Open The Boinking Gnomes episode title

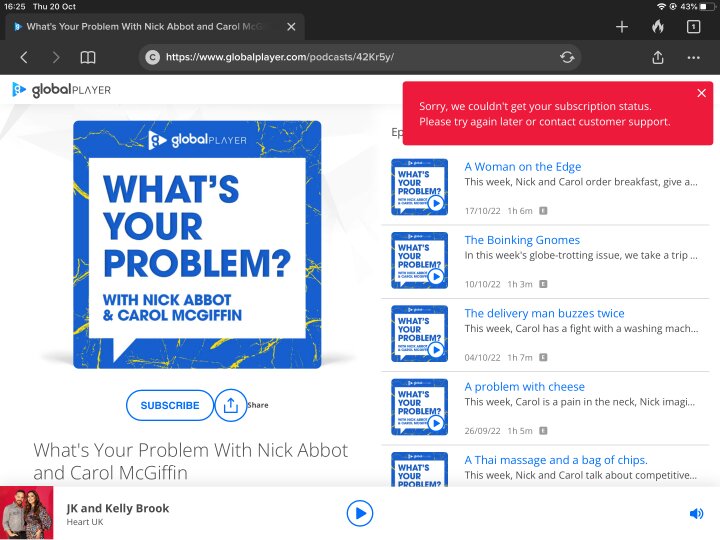click(522, 240)
